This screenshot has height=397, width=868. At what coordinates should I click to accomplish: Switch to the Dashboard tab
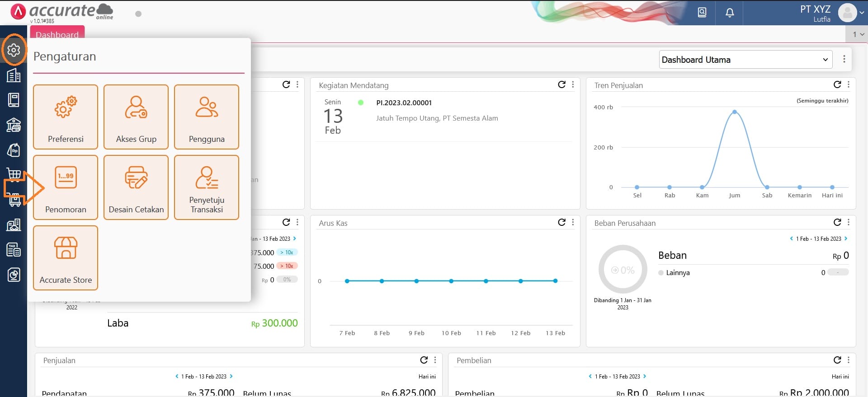[57, 34]
